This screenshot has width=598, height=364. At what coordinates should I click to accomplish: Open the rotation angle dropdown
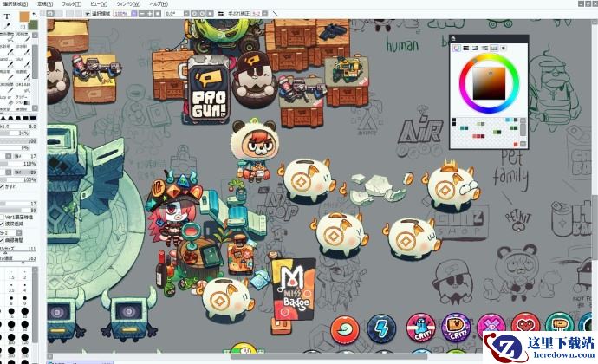pos(187,13)
